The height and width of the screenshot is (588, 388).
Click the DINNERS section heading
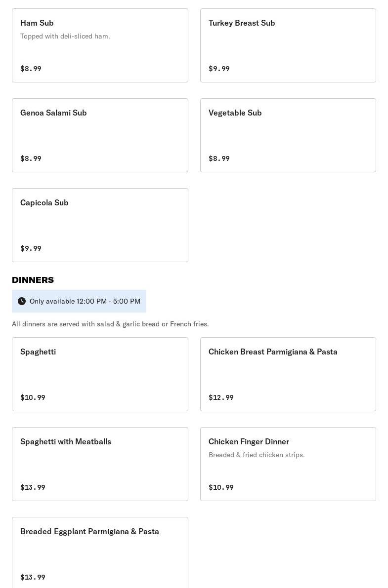point(33,280)
